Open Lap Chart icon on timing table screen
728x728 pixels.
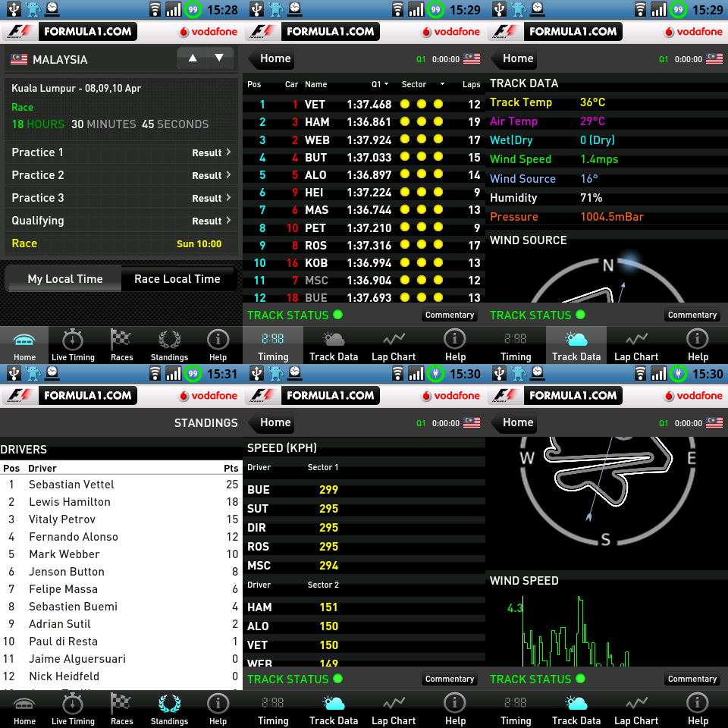(x=394, y=344)
